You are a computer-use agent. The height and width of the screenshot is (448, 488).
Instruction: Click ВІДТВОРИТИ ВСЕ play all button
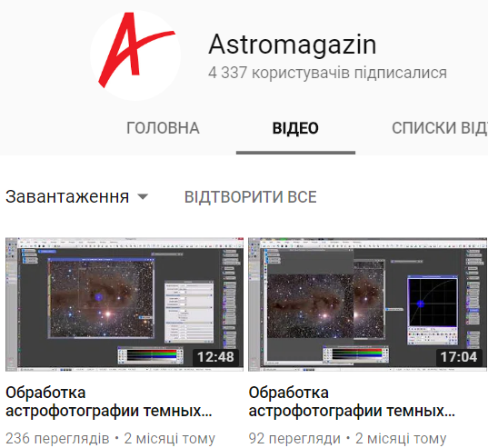(251, 197)
